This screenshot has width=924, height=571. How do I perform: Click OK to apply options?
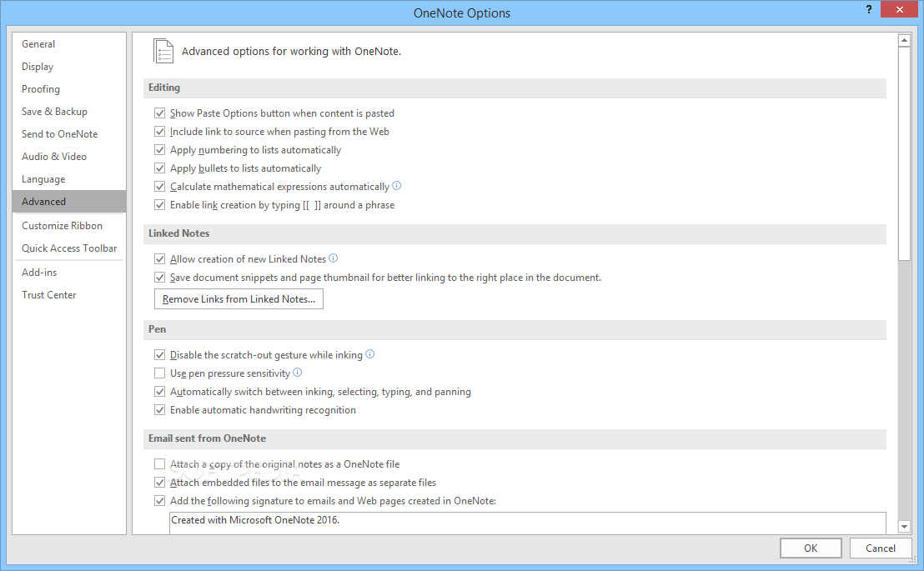[x=811, y=548]
